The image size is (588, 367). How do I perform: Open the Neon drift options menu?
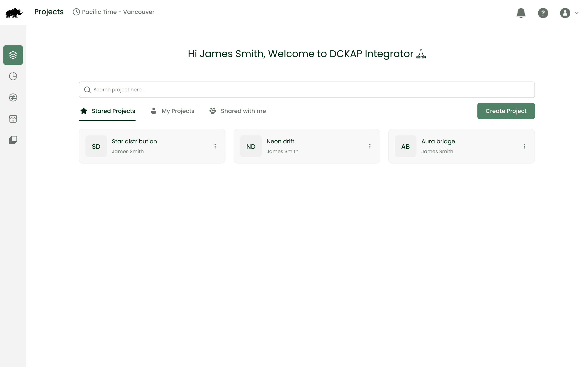pos(370,146)
